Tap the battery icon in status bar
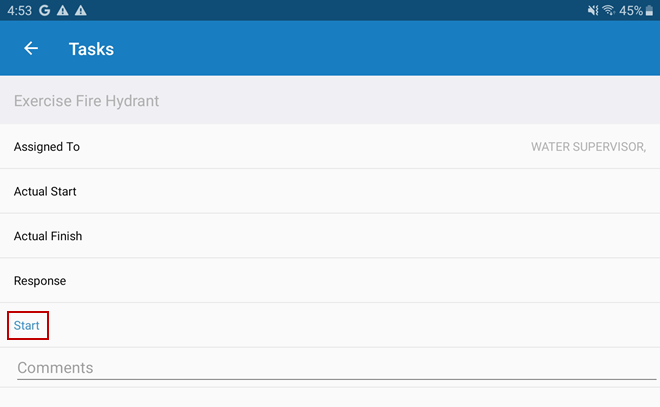 click(649, 10)
